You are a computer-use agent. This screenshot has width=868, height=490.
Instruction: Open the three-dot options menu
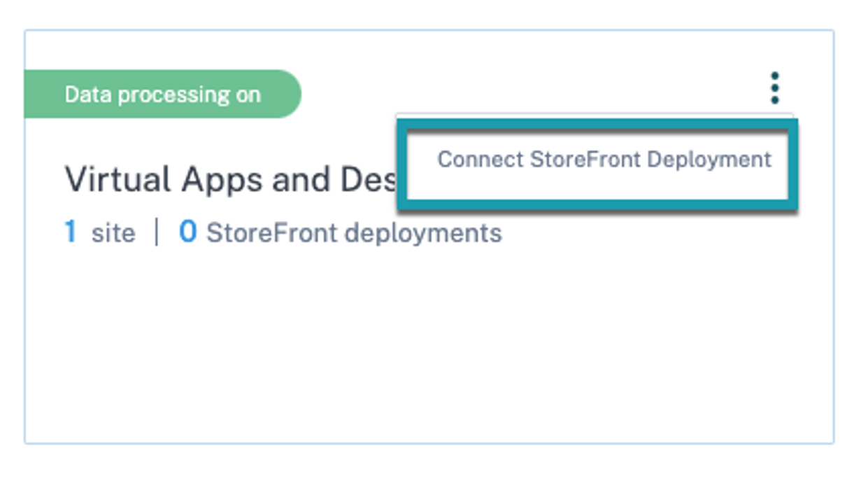[x=774, y=88]
